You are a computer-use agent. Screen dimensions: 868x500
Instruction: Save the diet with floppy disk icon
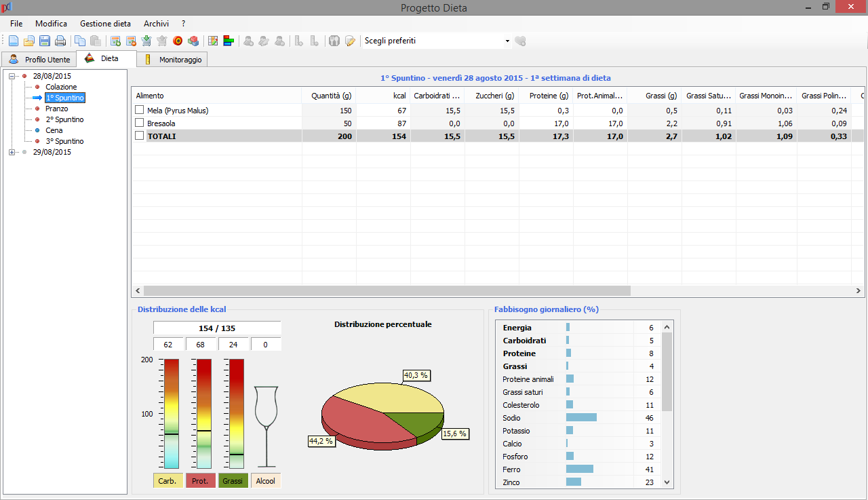point(45,41)
